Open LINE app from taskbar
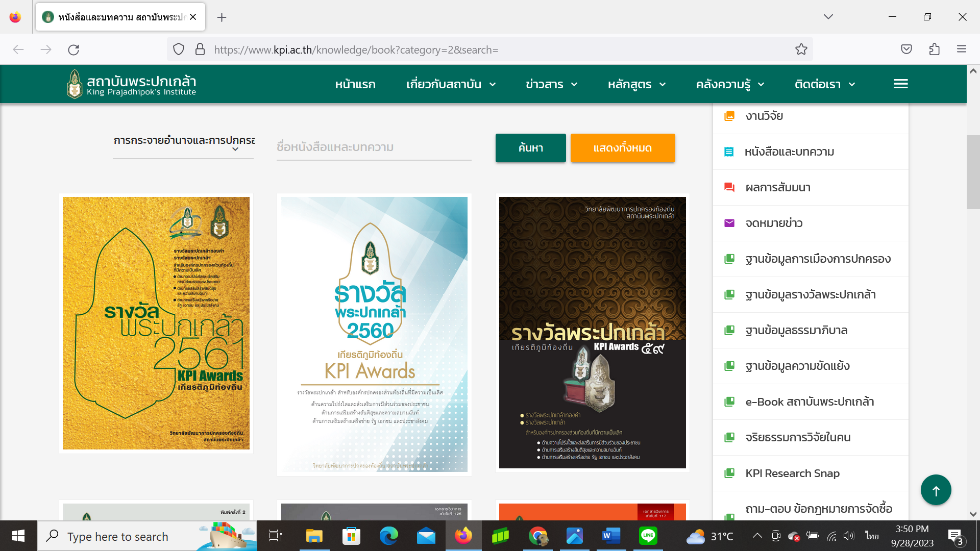 point(648,536)
